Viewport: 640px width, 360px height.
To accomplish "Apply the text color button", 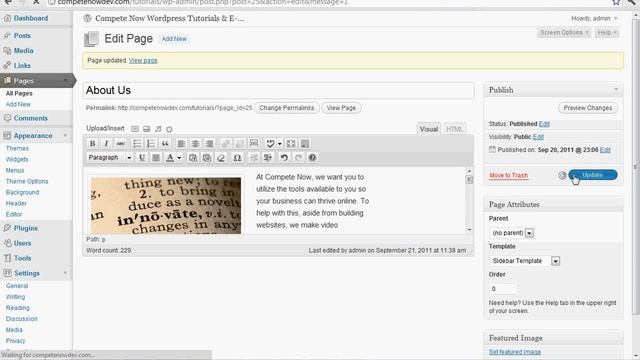I will tap(170, 158).
